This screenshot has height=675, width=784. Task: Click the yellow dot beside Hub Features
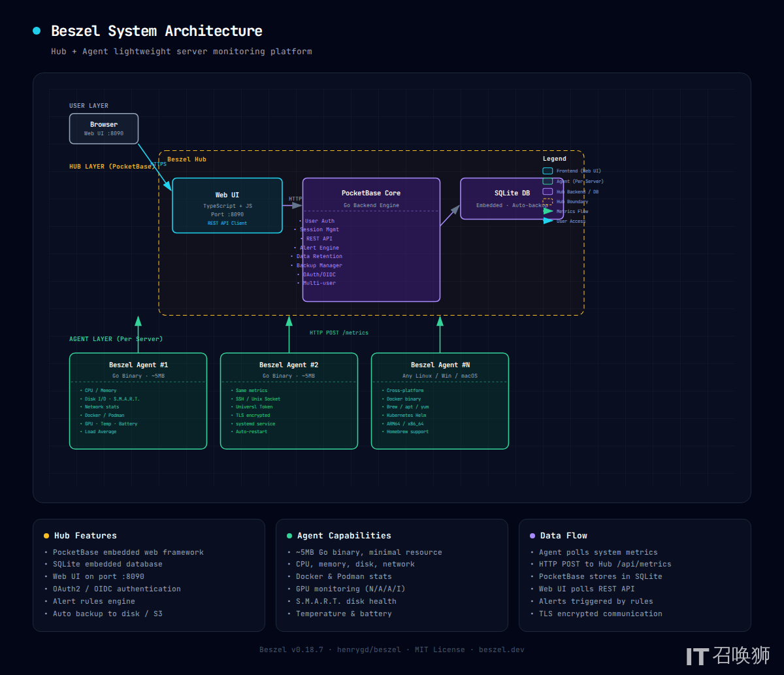pyautogui.click(x=46, y=536)
